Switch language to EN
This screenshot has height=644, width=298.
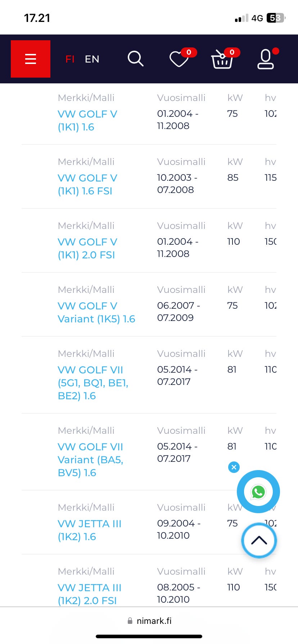pos(92,59)
